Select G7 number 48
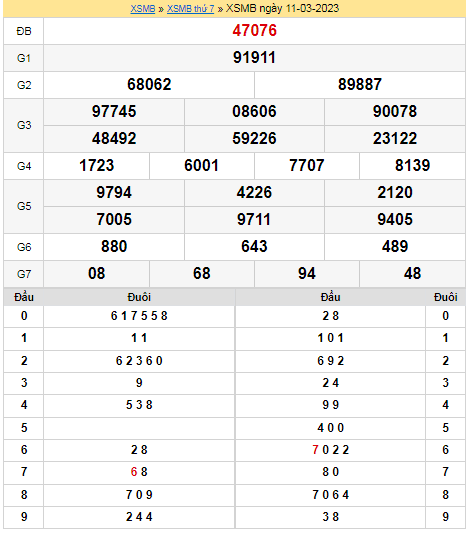The height and width of the screenshot is (533, 471). [413, 273]
